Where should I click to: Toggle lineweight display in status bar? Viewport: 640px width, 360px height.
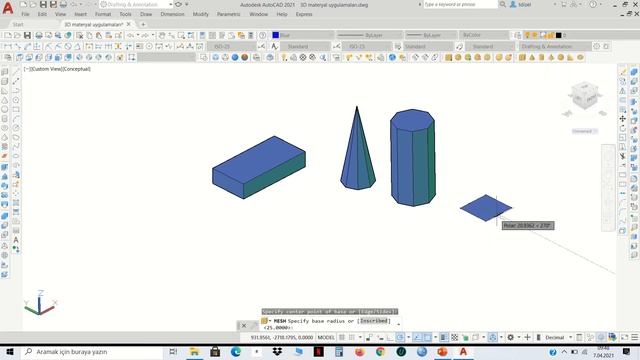click(x=444, y=338)
